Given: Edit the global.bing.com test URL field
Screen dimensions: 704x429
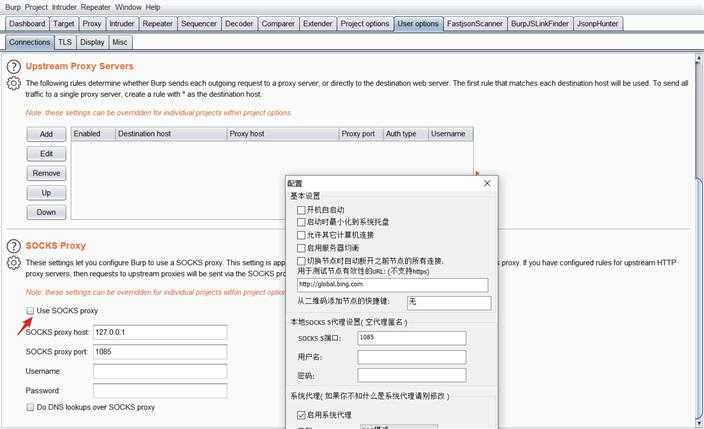Looking at the screenshot, I should [392, 285].
